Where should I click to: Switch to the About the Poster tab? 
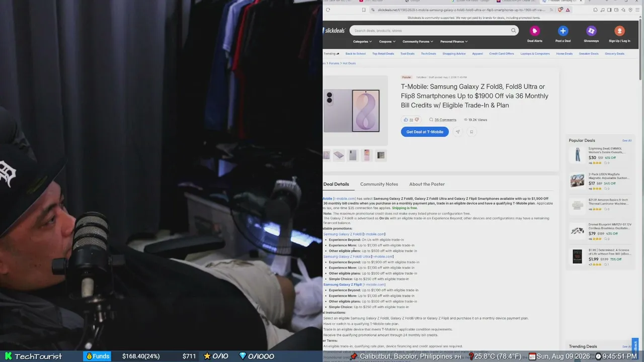coord(427,184)
